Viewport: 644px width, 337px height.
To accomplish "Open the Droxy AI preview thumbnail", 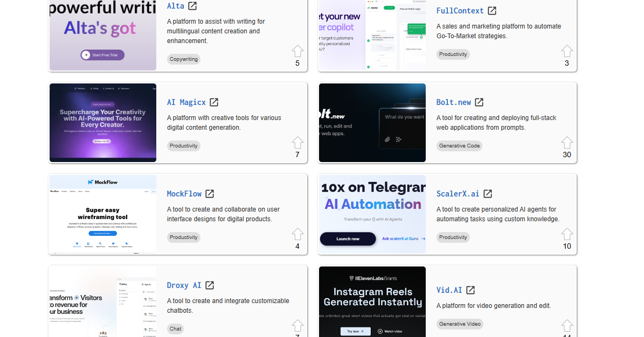I will click(x=103, y=301).
